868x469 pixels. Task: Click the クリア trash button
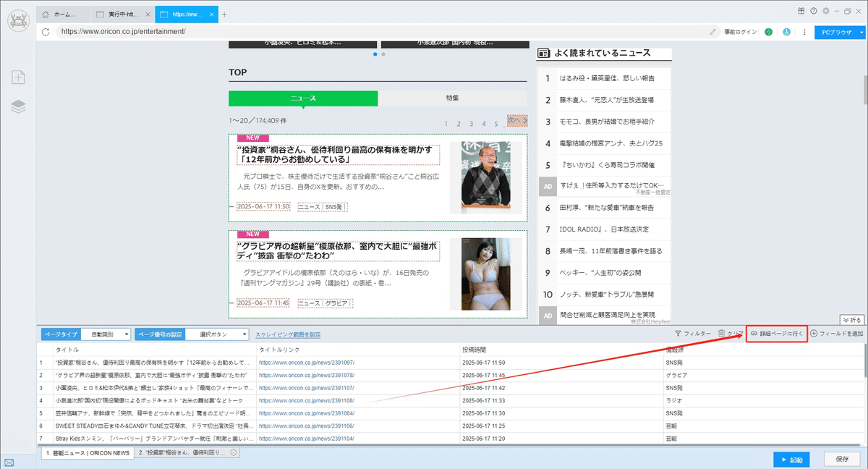point(729,334)
